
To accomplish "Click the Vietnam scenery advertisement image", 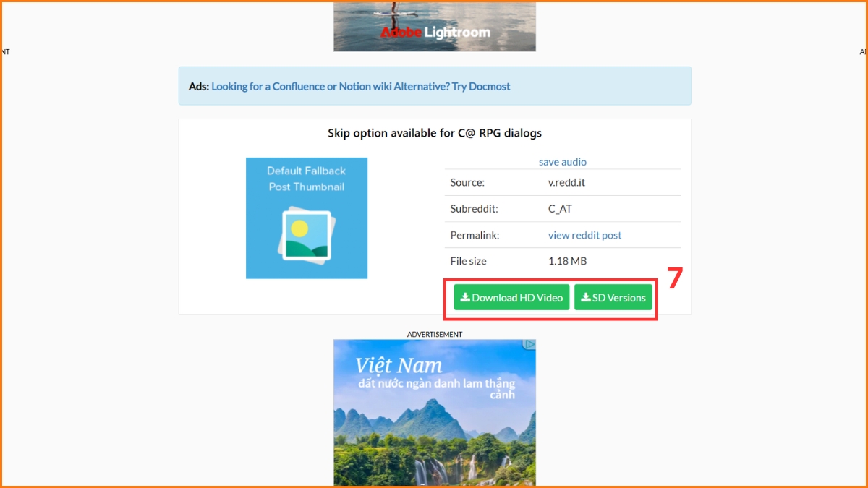I will (x=434, y=412).
